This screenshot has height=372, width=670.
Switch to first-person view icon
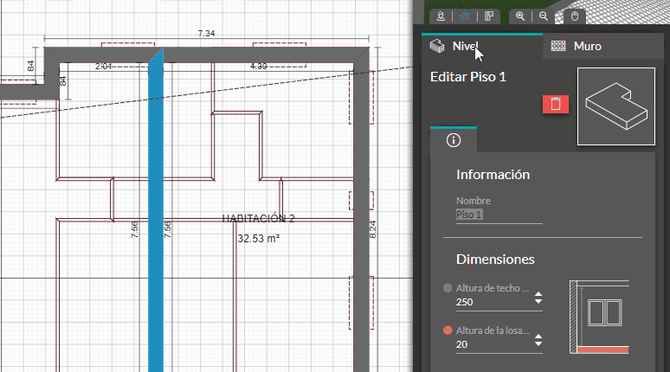coord(441,16)
